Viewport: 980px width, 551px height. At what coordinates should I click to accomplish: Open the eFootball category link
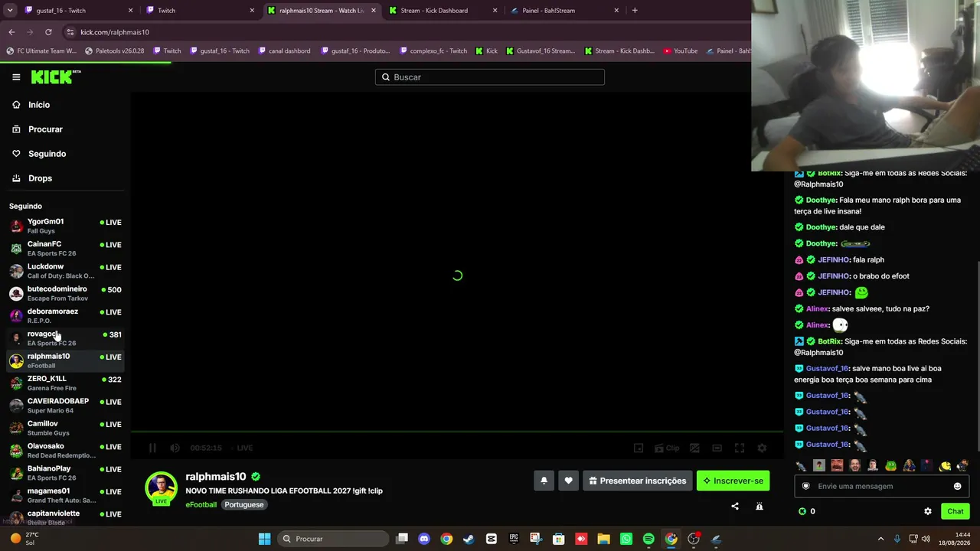pyautogui.click(x=201, y=505)
